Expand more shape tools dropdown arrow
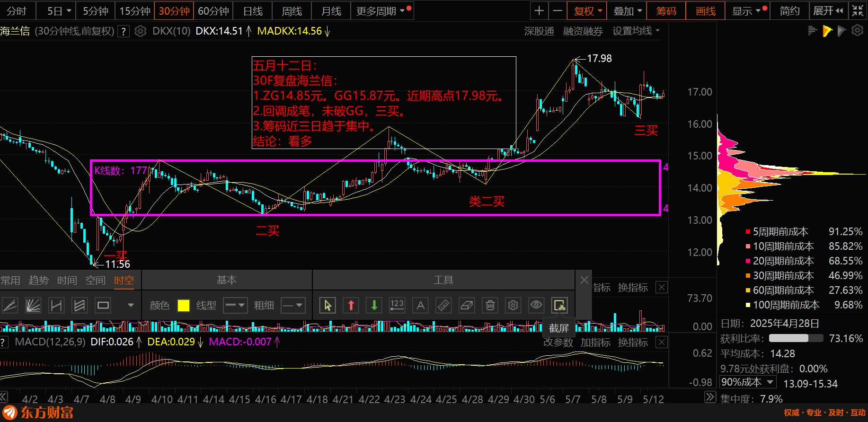The width and height of the screenshot is (868, 422). [x=131, y=305]
